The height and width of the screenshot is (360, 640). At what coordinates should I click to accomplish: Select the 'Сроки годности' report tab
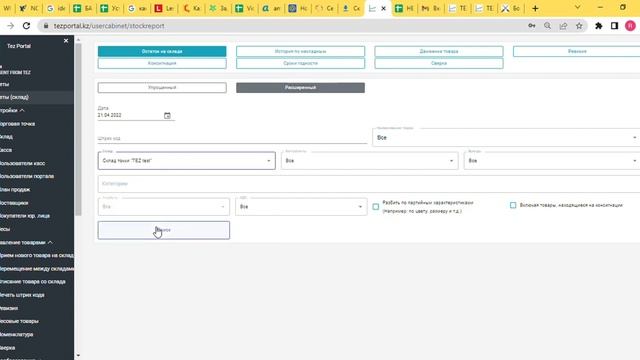300,63
